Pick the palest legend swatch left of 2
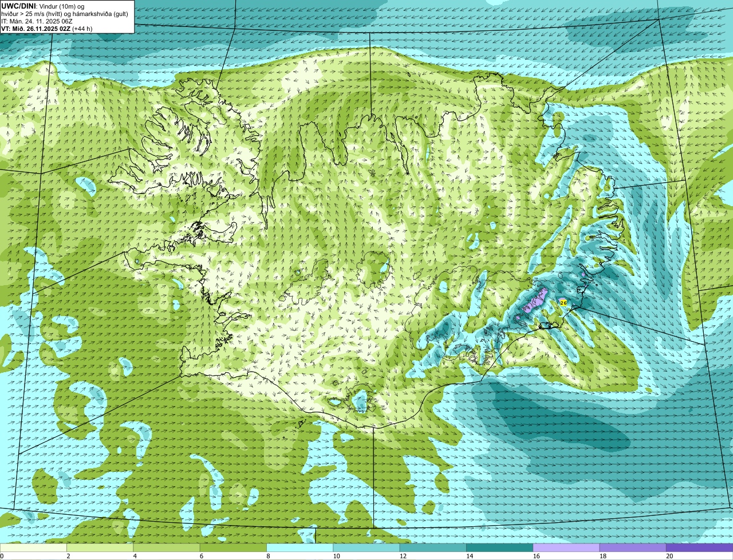 click(x=33, y=547)
